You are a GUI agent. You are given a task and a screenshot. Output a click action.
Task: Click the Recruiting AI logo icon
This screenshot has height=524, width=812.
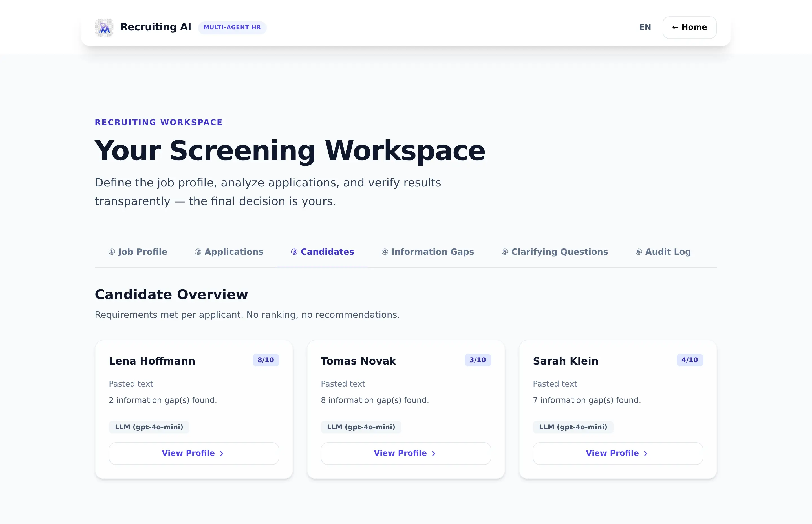tap(104, 28)
